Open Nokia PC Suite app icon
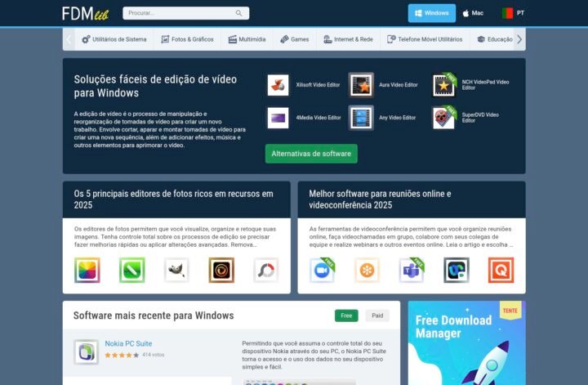This screenshot has height=385, width=588. (x=87, y=352)
